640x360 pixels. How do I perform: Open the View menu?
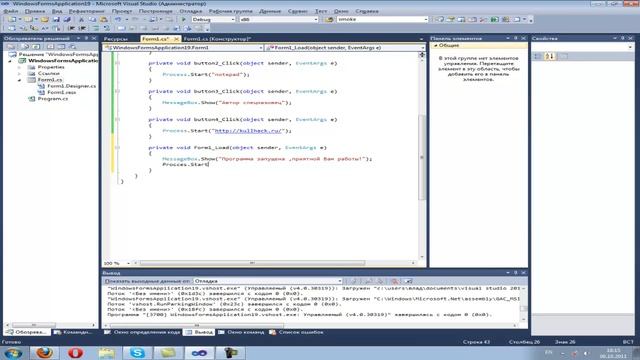pyautogui.click(x=57, y=11)
